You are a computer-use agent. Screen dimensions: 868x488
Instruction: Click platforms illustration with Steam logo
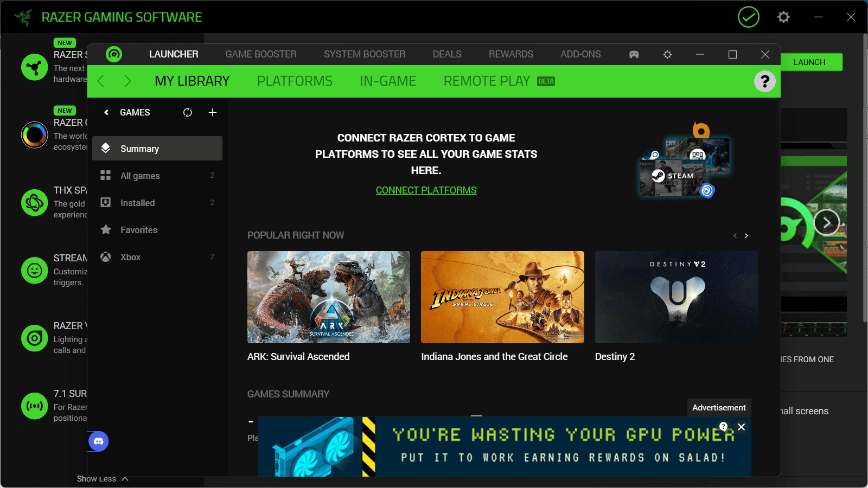click(x=685, y=160)
